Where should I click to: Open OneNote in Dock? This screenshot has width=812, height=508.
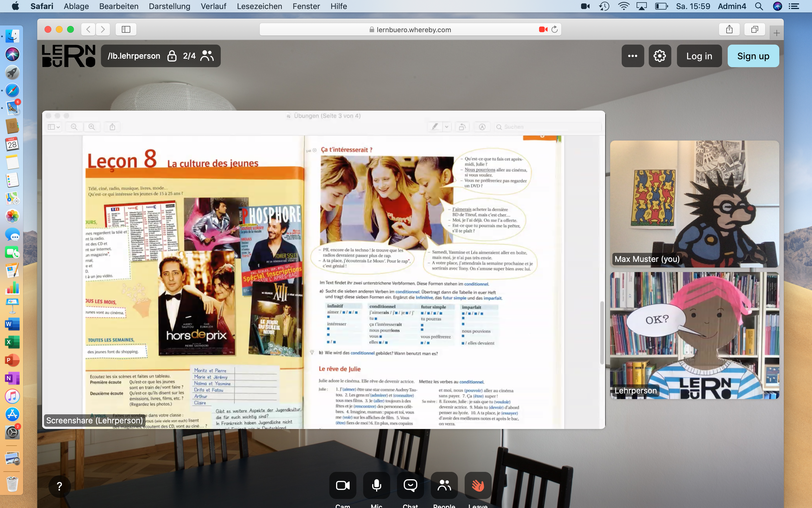pyautogui.click(x=12, y=378)
